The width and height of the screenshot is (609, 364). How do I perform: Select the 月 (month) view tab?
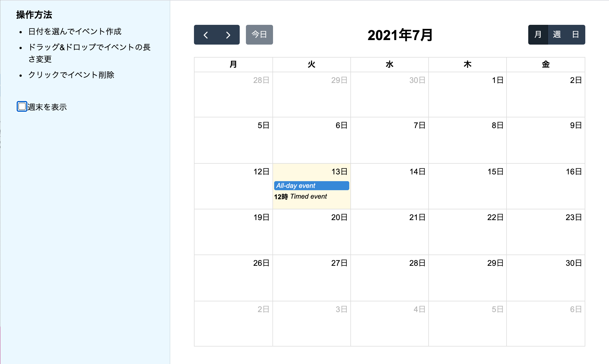click(538, 35)
